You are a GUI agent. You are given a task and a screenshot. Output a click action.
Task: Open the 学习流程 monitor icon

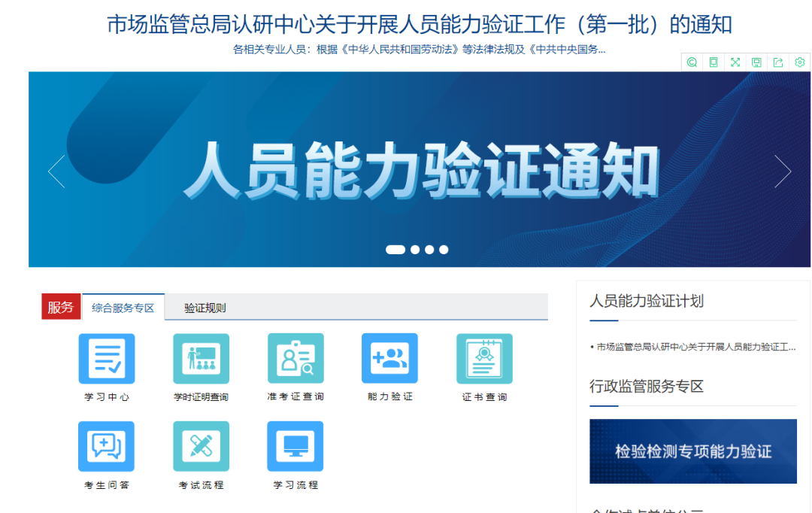[295, 446]
